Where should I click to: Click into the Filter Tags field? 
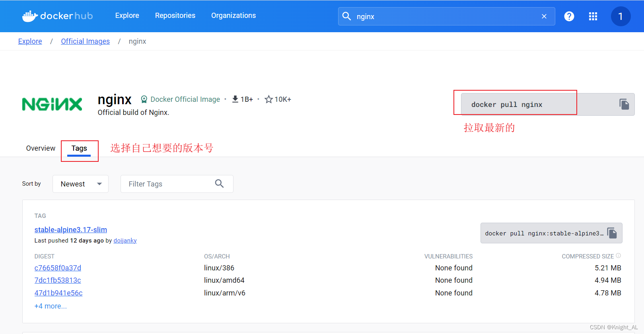177,184
